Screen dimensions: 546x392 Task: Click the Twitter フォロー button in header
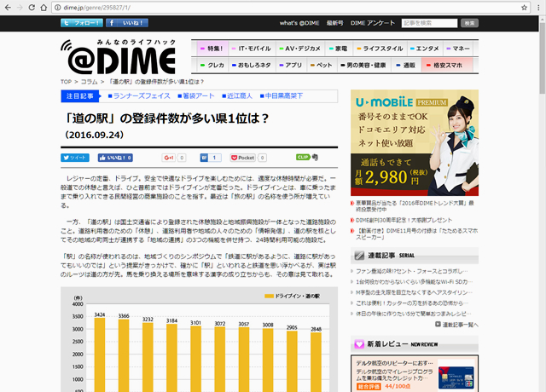pos(81,23)
